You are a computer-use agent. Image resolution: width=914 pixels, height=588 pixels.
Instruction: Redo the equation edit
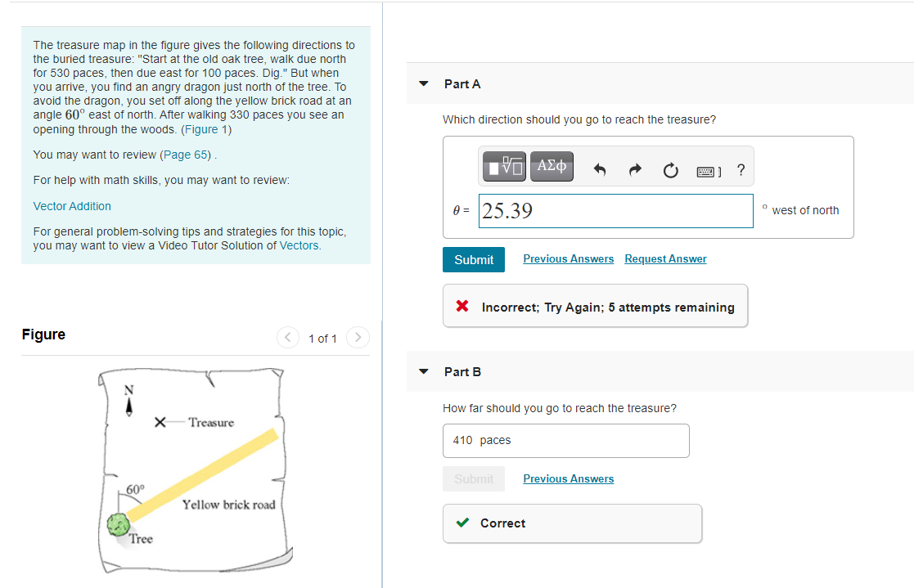[x=635, y=169]
